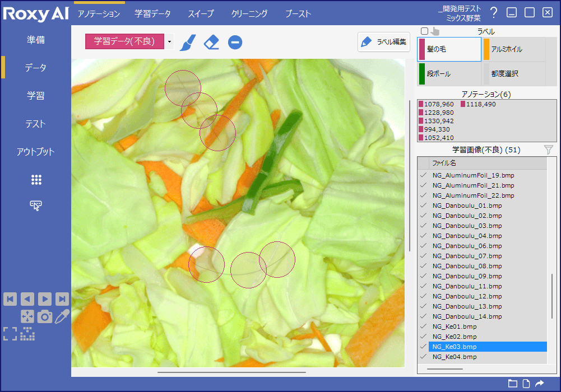Screen dimensions: 561x392
Task: Select the eraser tool
Action: click(x=211, y=42)
